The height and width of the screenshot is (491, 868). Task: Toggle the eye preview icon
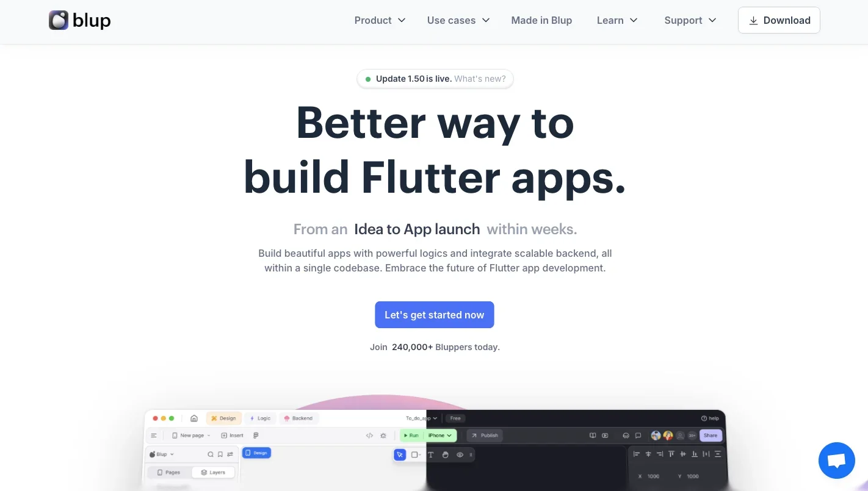tap(460, 454)
